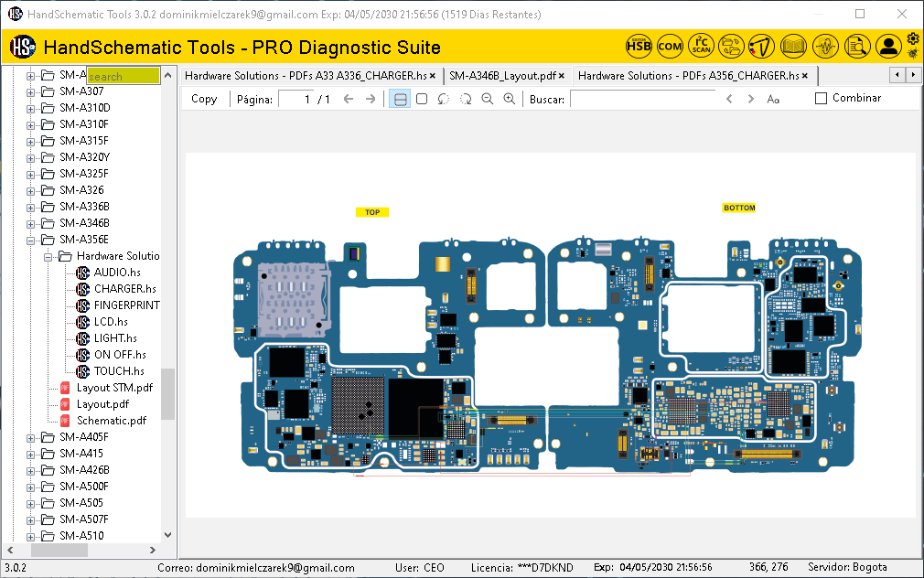Select the SM-A426B folder
The image size is (924, 578).
84,470
